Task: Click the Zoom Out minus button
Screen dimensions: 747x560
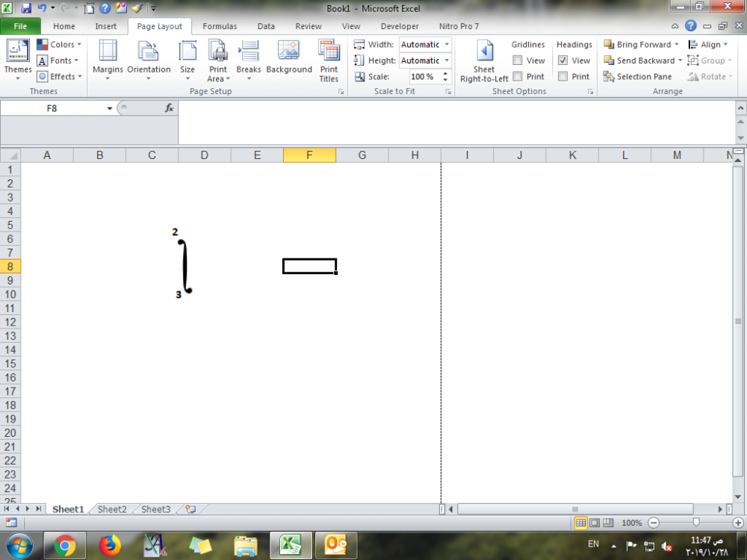Action: point(654,523)
